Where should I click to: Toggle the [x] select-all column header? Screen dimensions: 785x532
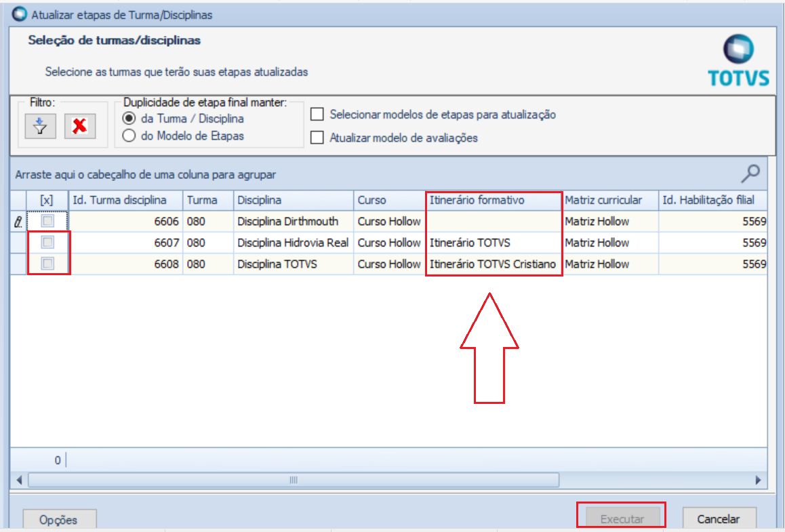point(47,200)
